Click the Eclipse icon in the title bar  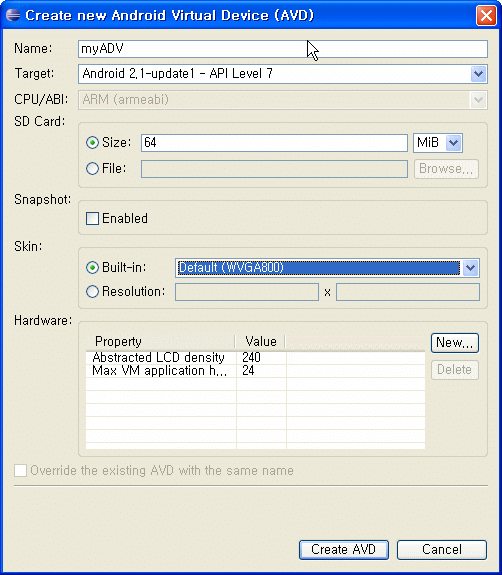(13, 15)
